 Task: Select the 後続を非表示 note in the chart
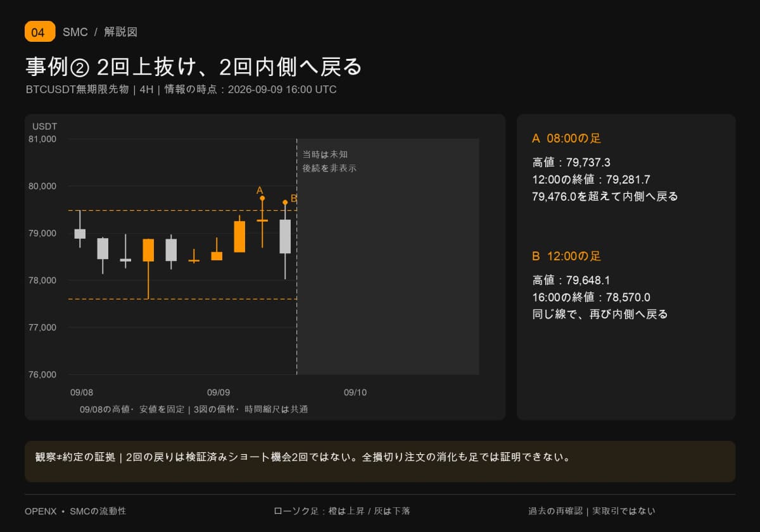coord(329,168)
